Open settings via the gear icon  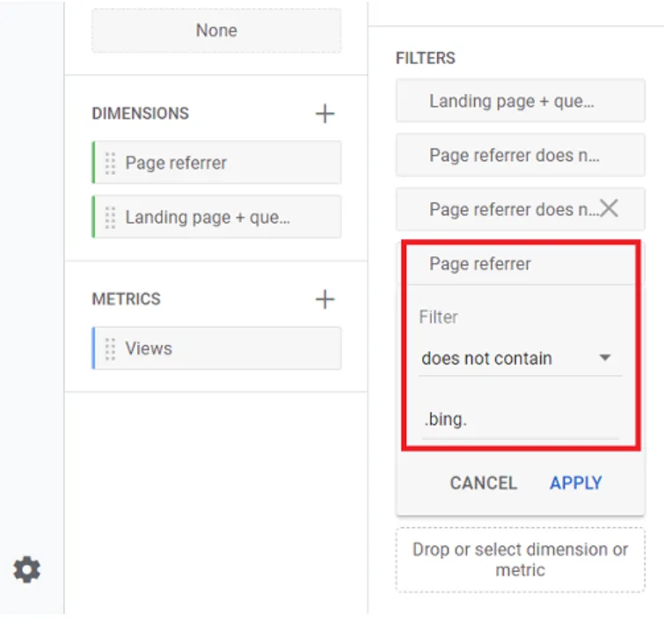[x=26, y=570]
